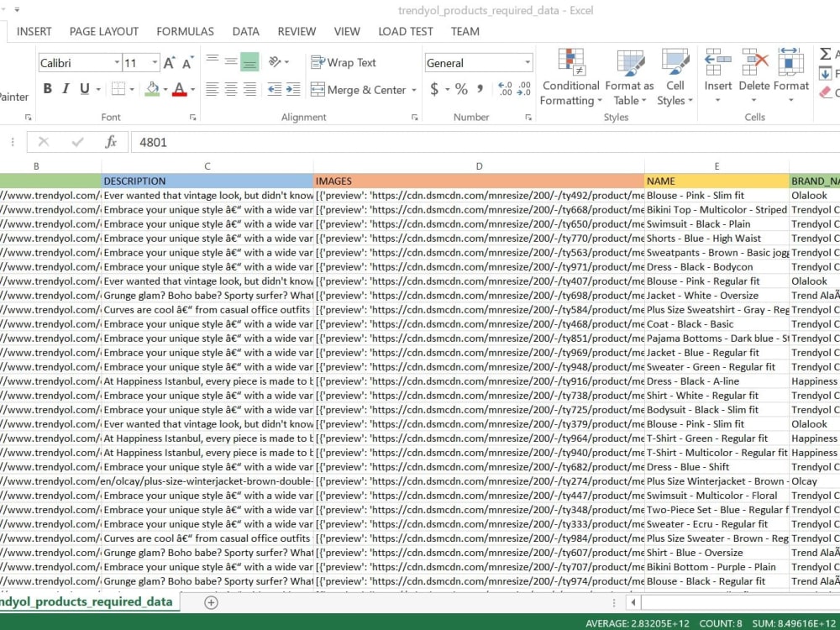Switch to the FORMULAS ribbon tab
The width and height of the screenshot is (840, 630).
185,31
